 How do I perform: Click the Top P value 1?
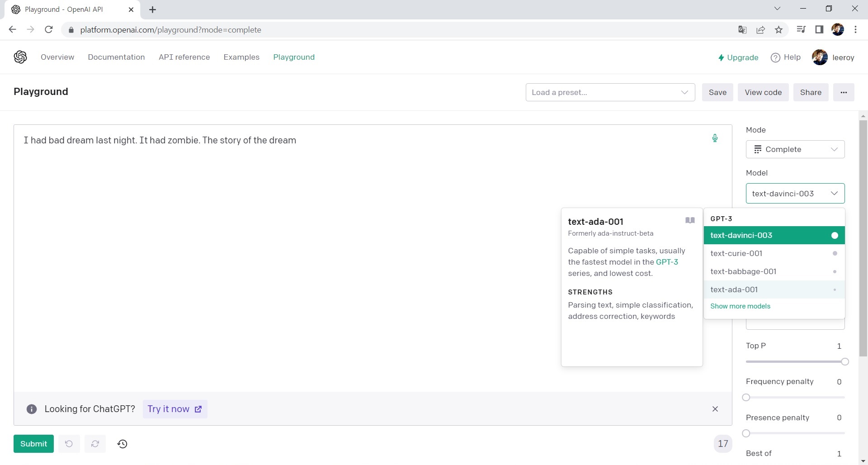pyautogui.click(x=839, y=346)
